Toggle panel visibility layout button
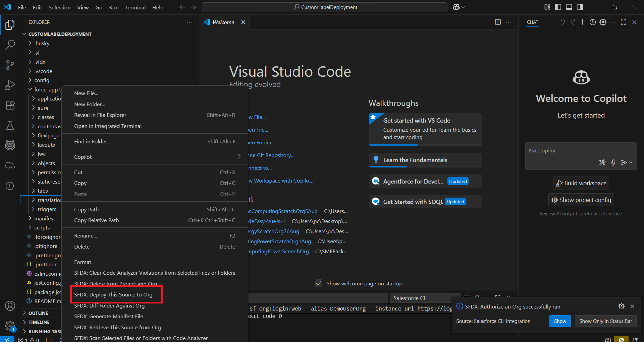644x342 pixels. pos(569,7)
